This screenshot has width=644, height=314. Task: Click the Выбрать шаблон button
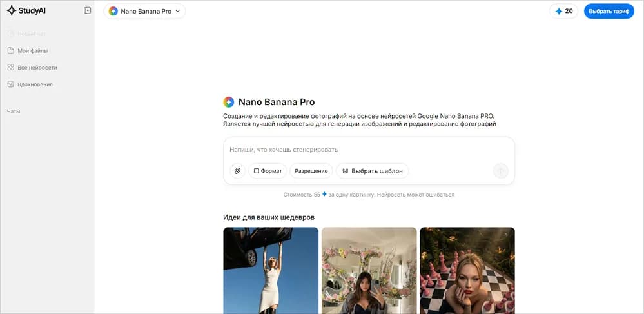372,171
